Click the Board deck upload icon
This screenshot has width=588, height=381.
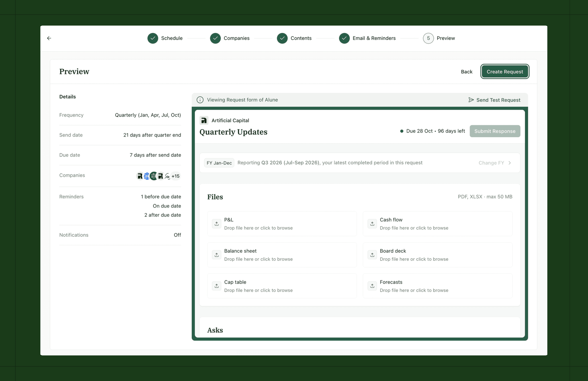coord(372,255)
